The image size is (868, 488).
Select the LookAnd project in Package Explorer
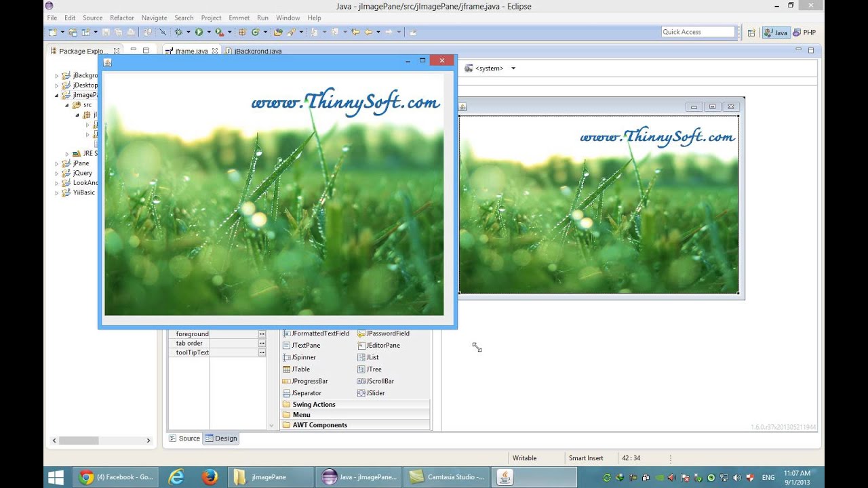tap(80, 183)
